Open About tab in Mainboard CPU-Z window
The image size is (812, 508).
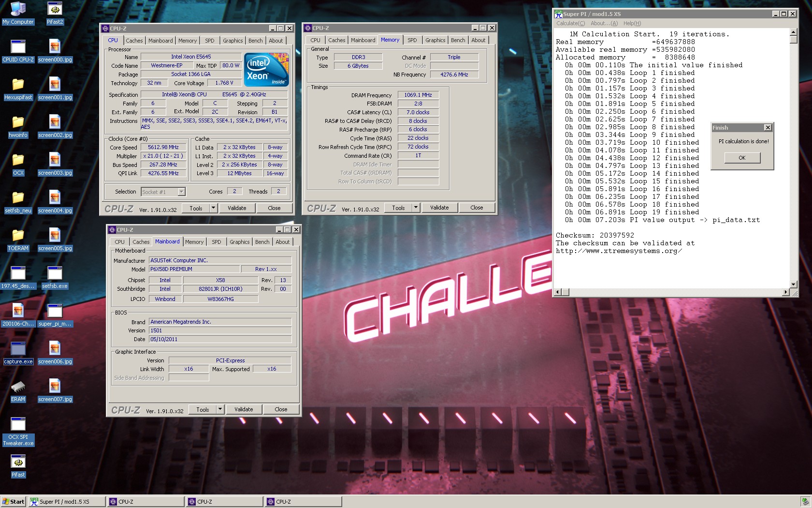(283, 242)
